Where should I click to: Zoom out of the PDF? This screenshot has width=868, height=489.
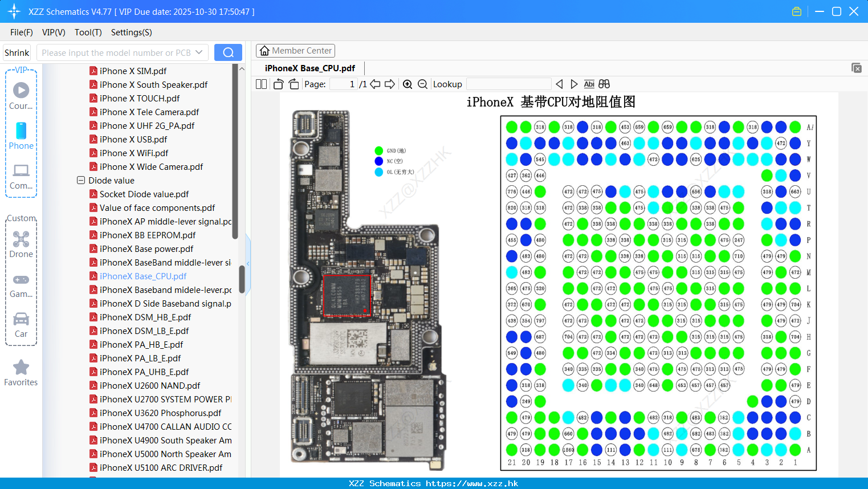coord(422,84)
